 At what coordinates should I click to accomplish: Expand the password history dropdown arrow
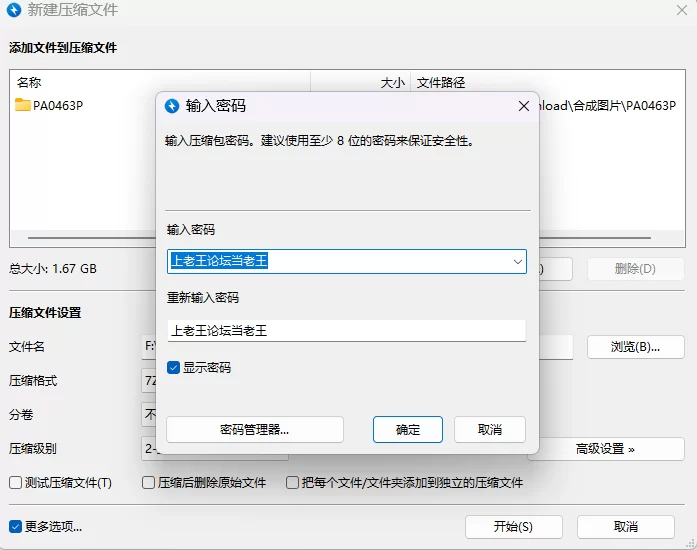pyautogui.click(x=517, y=261)
